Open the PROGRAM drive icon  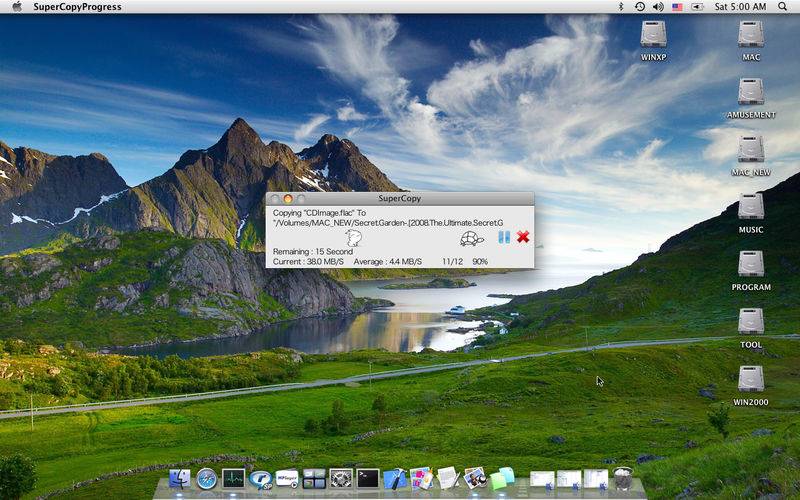point(751,264)
